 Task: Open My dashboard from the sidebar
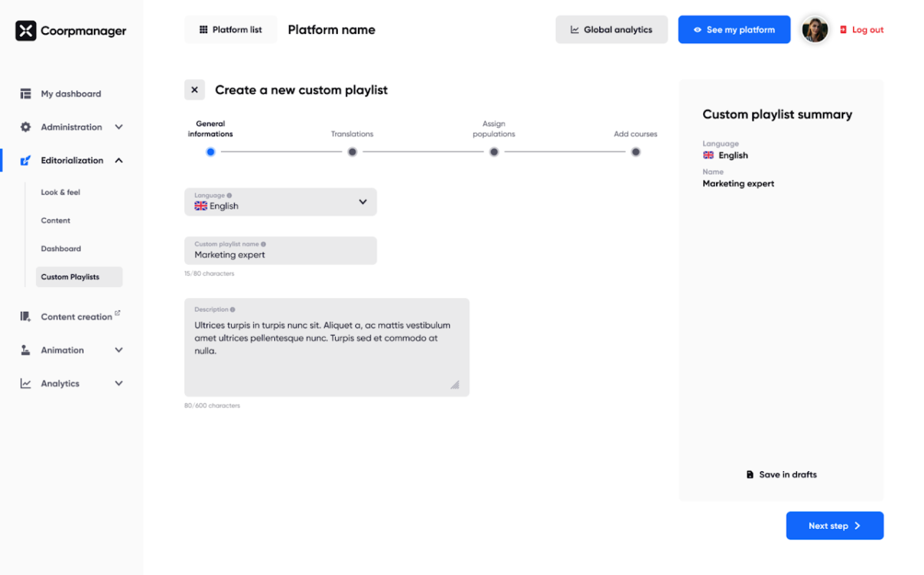coord(71,93)
